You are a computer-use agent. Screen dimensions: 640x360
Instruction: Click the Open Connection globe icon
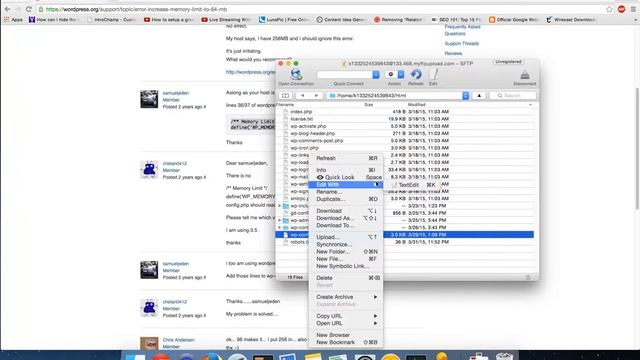pos(296,74)
